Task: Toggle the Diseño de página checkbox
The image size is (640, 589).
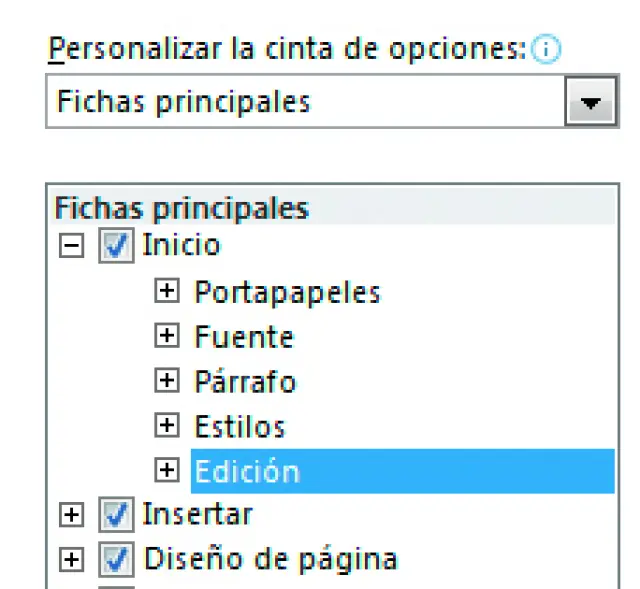Action: click(x=114, y=560)
